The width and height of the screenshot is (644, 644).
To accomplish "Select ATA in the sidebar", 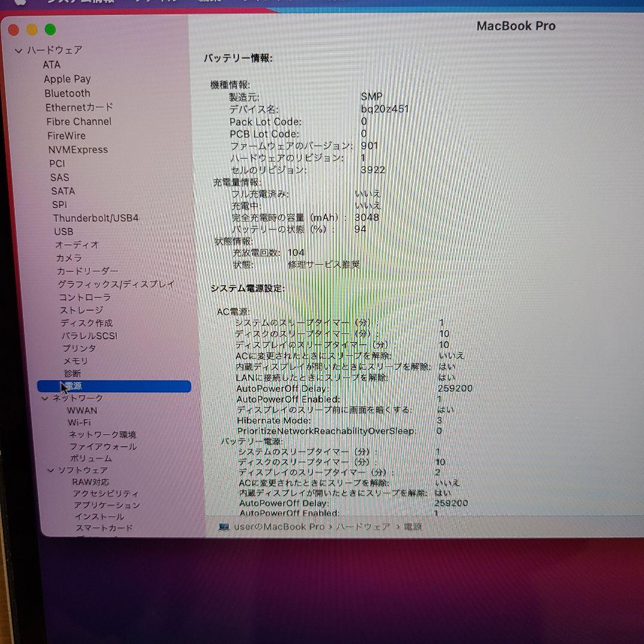I will click(x=52, y=65).
